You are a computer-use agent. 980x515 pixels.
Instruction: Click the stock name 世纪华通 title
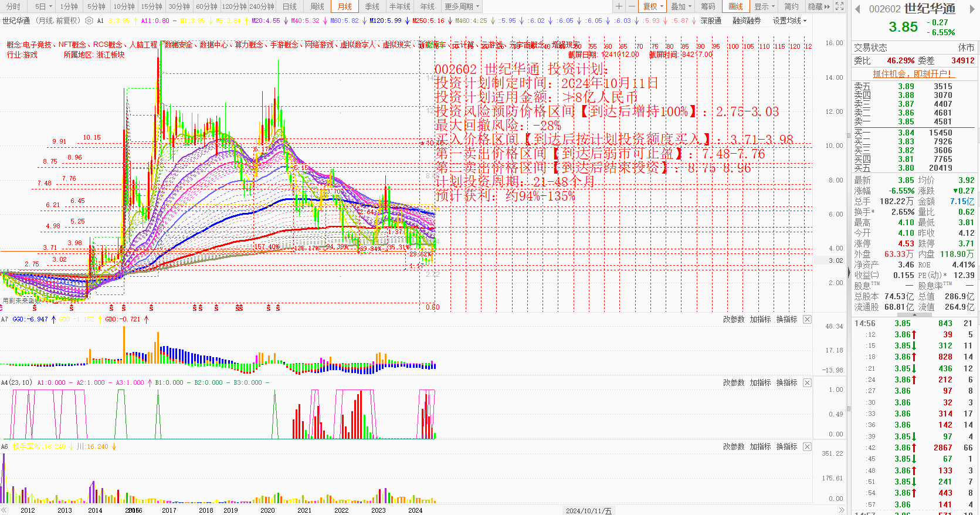click(x=930, y=9)
